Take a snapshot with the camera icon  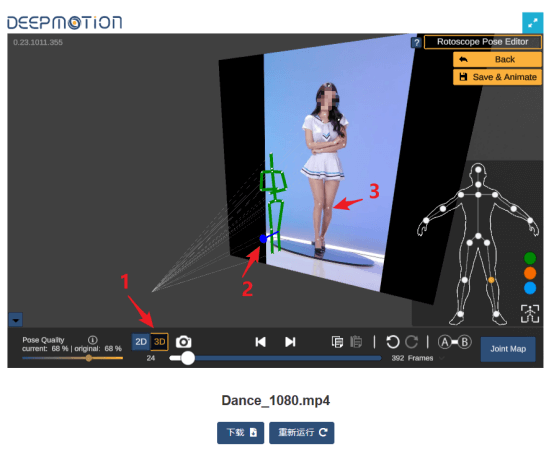pyautogui.click(x=184, y=342)
